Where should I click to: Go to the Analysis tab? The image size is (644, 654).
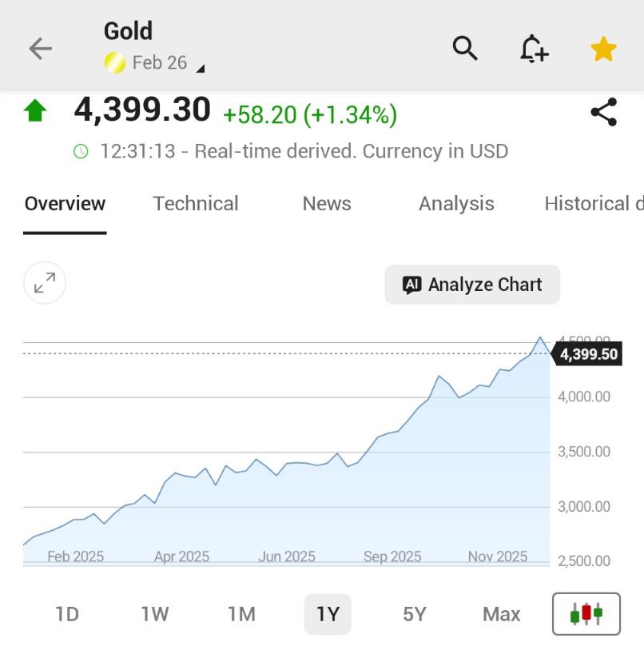456,204
